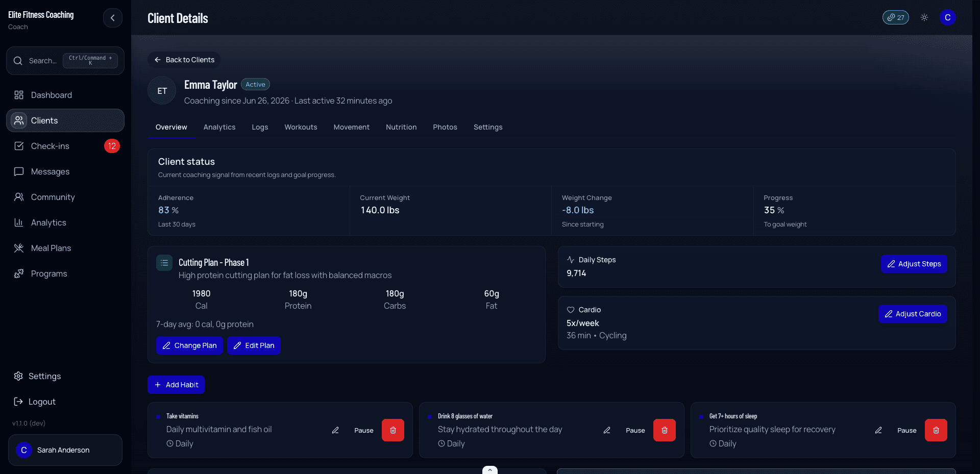This screenshot has height=474, width=980.
Task: Switch to the client Analytics tab
Action: click(x=219, y=127)
